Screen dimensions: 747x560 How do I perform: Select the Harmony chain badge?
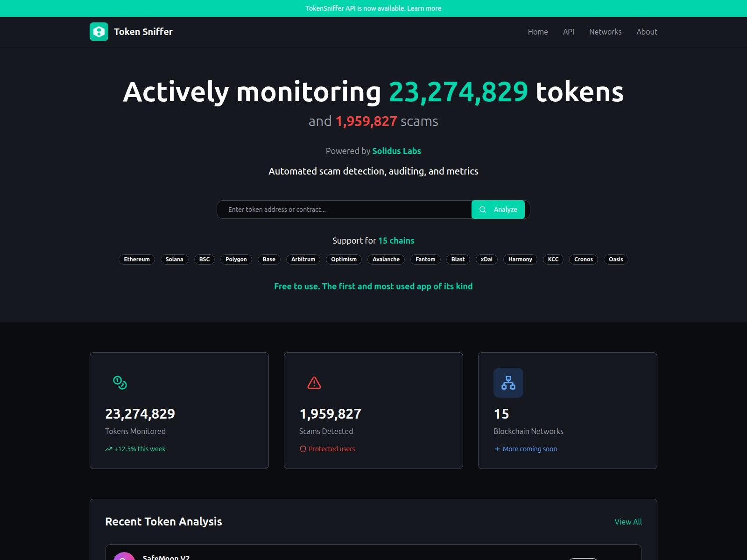pyautogui.click(x=520, y=259)
